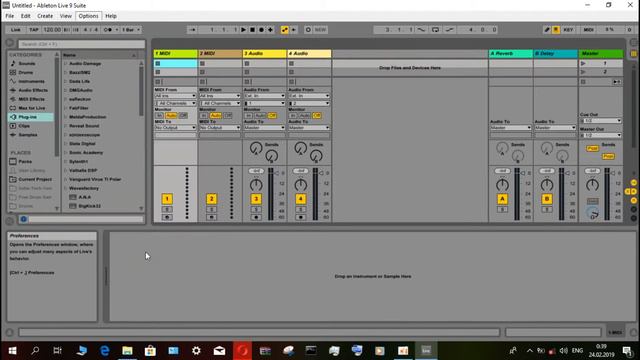The height and width of the screenshot is (360, 640).
Task: Toggle Draw Mode pencil icon
Action: click(547, 30)
